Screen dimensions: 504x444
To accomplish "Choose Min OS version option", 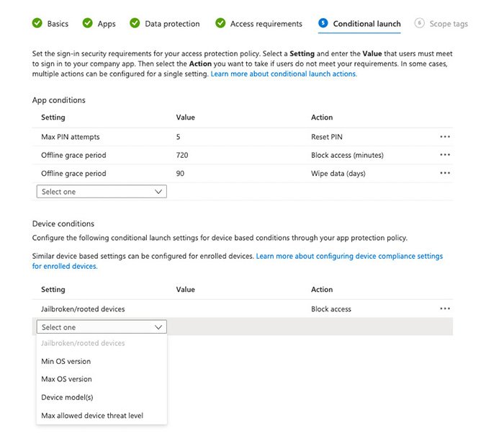I will (x=66, y=361).
